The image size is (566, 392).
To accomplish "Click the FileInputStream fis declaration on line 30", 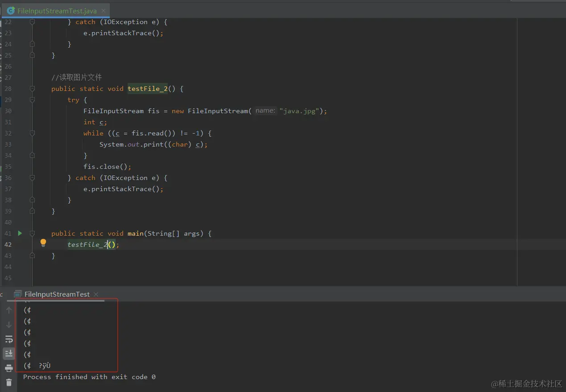I will pos(205,111).
